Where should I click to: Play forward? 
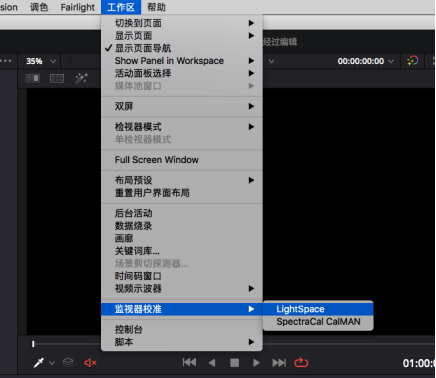click(x=256, y=363)
